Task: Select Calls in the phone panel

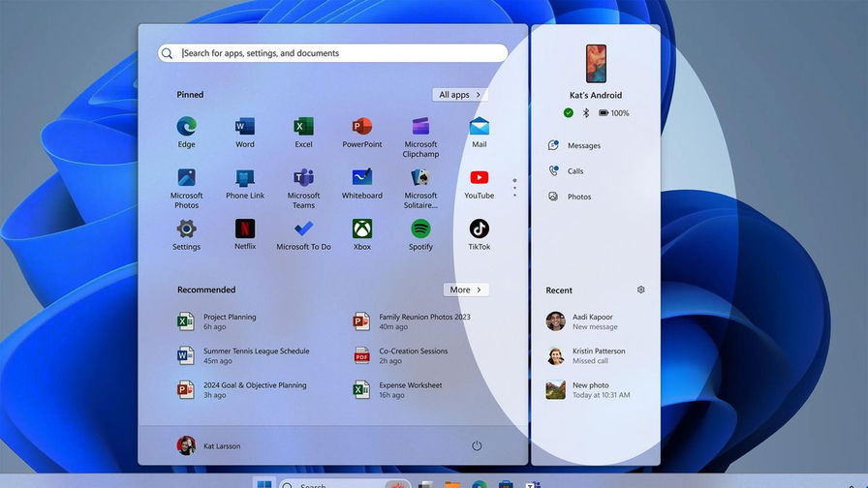Action: 574,171
